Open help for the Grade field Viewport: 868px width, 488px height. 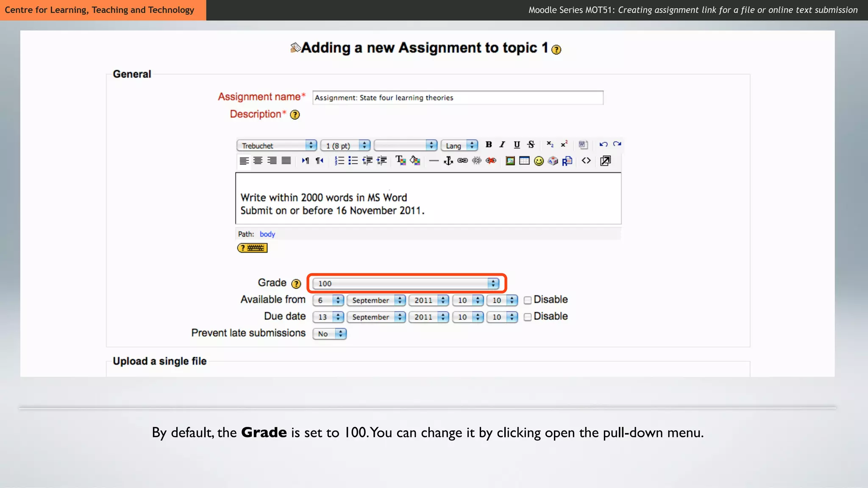click(x=296, y=283)
